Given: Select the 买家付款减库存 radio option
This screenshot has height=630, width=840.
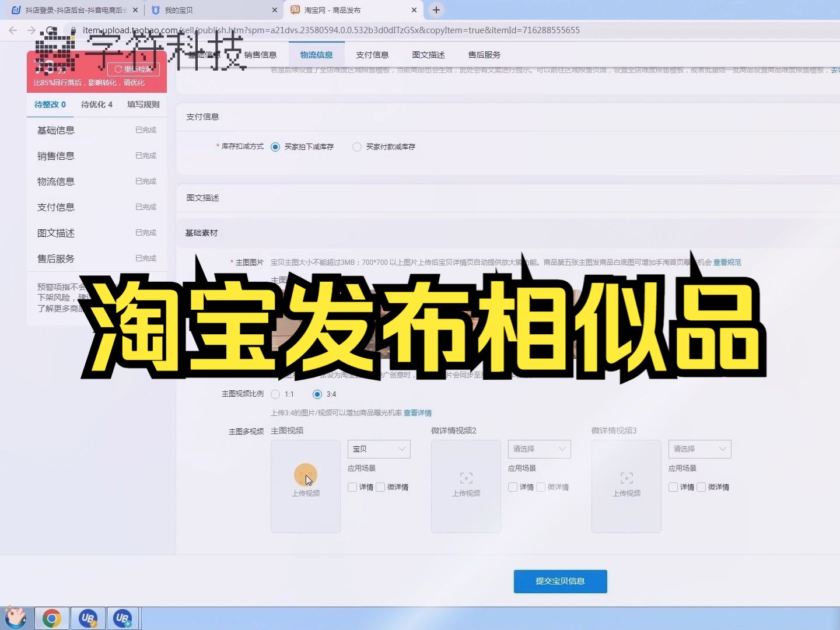Looking at the screenshot, I should (x=357, y=147).
